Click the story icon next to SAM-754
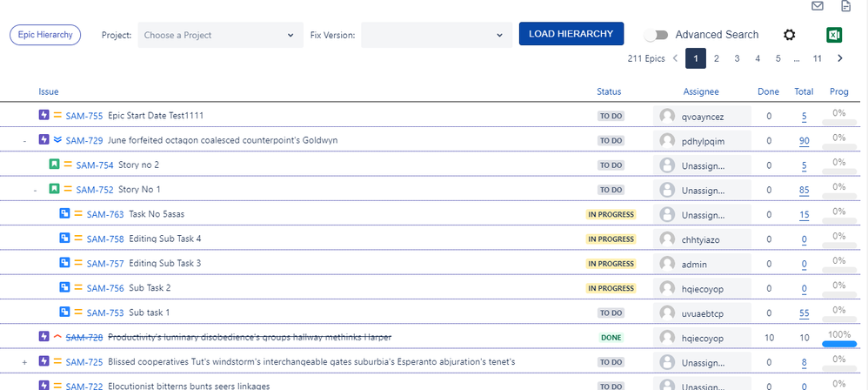 point(55,165)
